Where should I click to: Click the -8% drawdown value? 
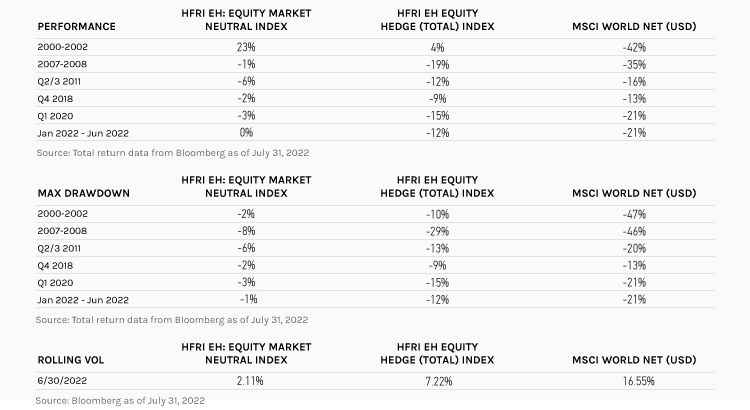(246, 233)
